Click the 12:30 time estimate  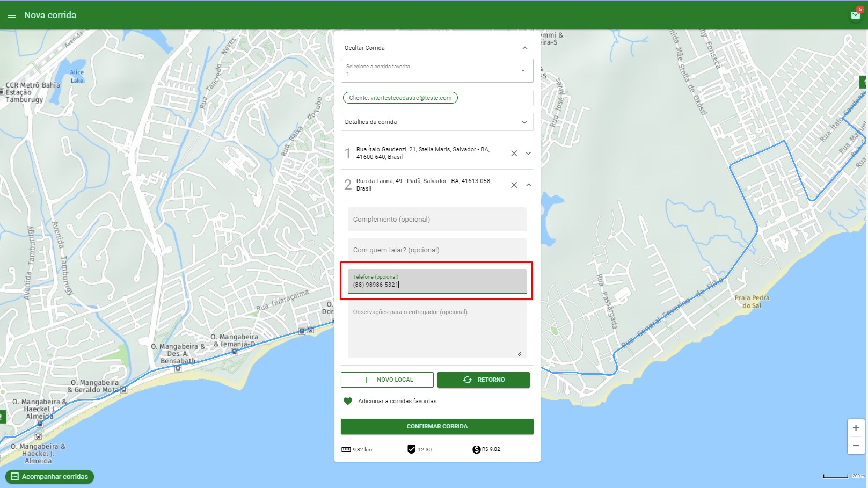[425, 450]
